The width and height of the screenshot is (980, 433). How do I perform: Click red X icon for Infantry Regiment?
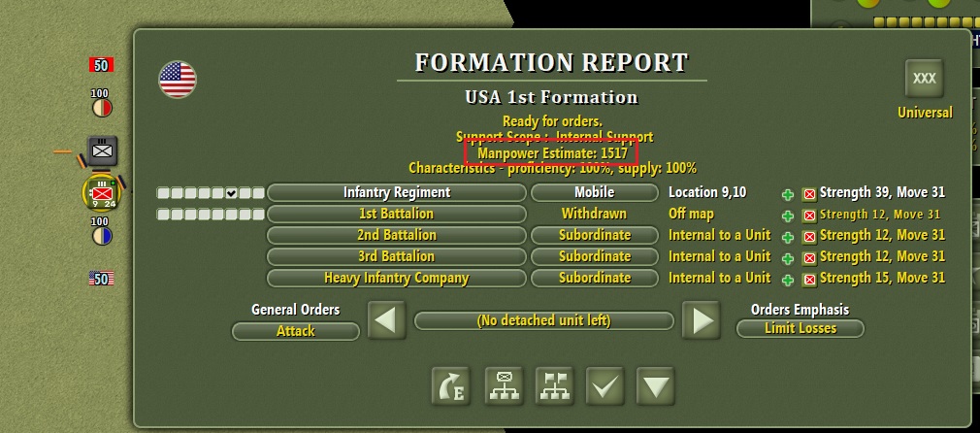[x=809, y=194]
